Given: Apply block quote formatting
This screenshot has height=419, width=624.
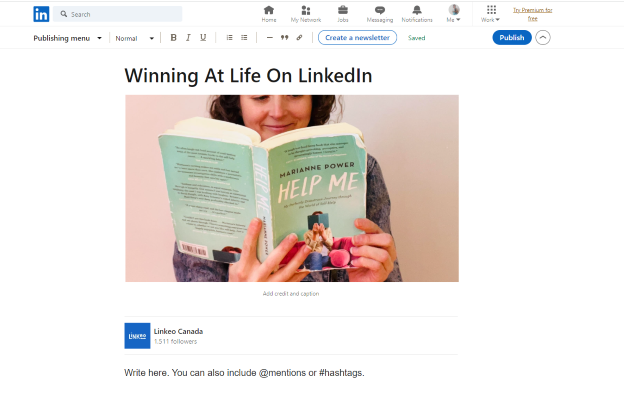Looking at the screenshot, I should click(x=285, y=37).
